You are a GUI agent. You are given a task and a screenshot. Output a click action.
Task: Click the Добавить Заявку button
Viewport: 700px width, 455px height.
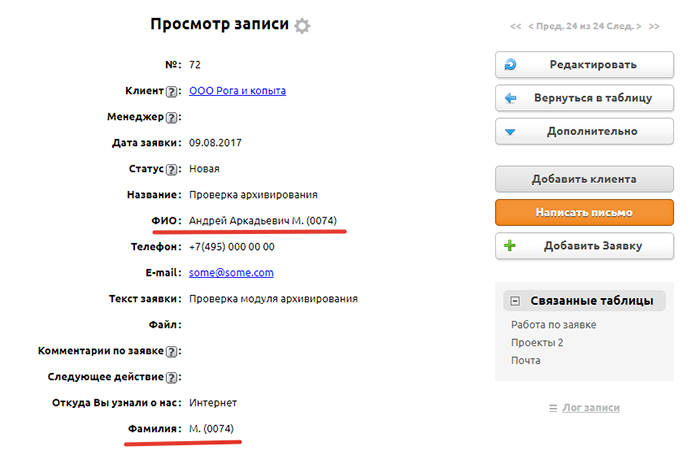(x=582, y=246)
